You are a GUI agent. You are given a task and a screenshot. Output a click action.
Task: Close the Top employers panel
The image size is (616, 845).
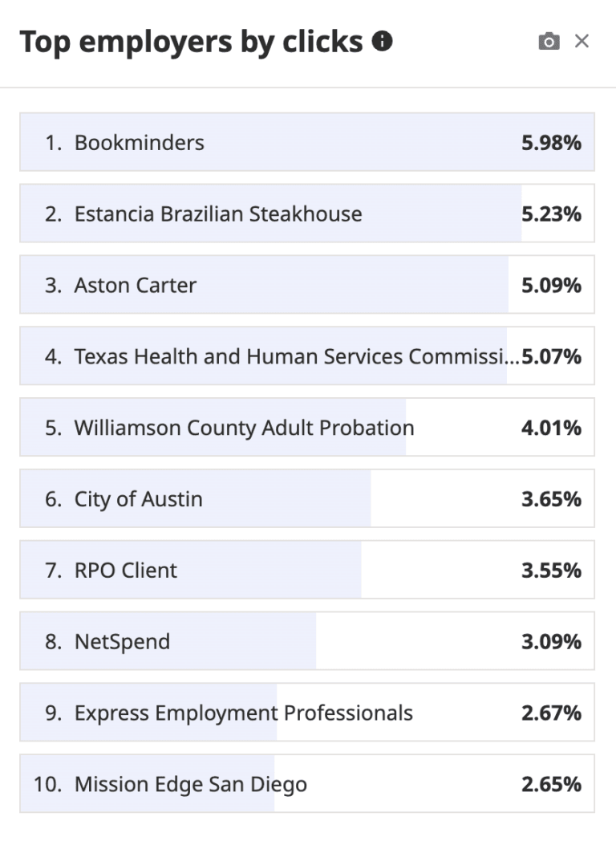[x=582, y=41]
